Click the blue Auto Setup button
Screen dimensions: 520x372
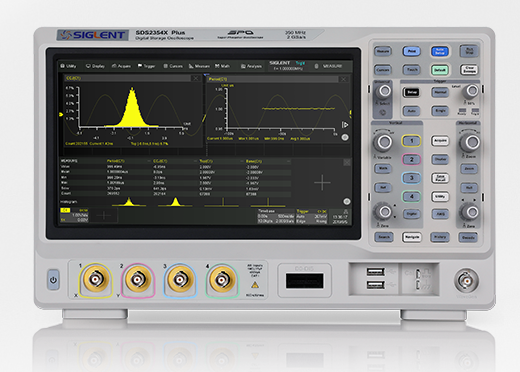pyautogui.click(x=440, y=51)
